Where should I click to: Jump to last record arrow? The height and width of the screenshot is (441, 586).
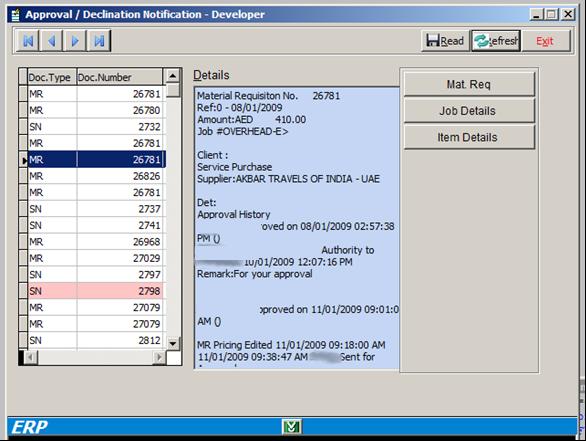[x=99, y=41]
